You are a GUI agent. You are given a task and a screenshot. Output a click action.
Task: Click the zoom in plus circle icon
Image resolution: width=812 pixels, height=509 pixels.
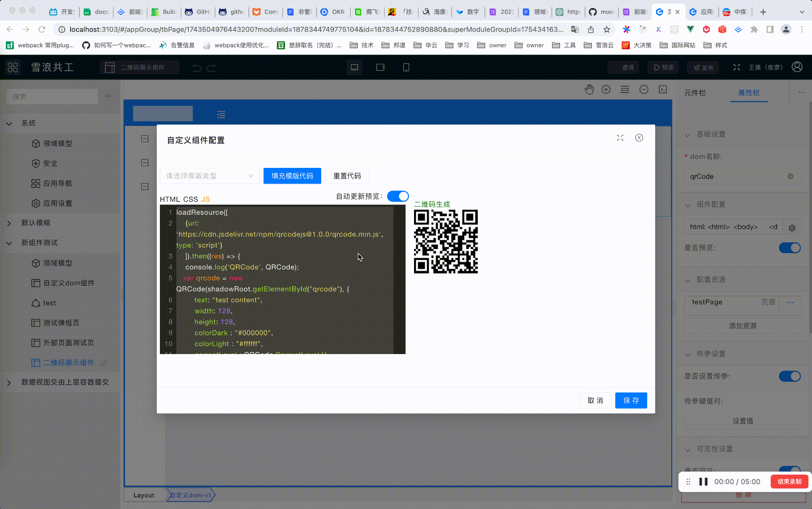point(606,89)
